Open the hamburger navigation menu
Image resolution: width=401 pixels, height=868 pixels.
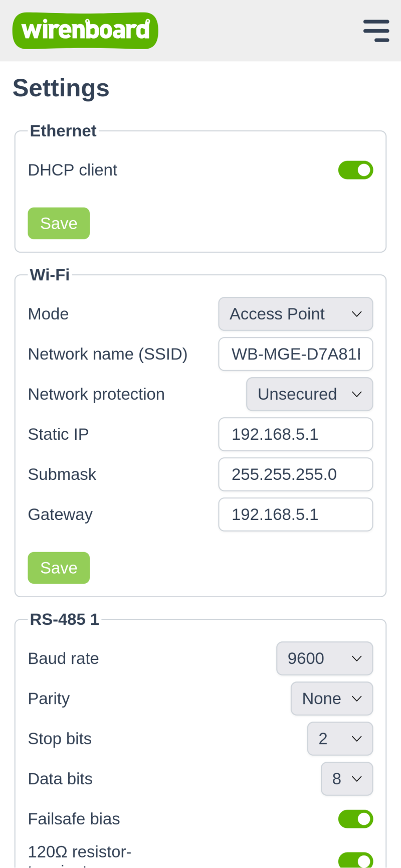(376, 31)
